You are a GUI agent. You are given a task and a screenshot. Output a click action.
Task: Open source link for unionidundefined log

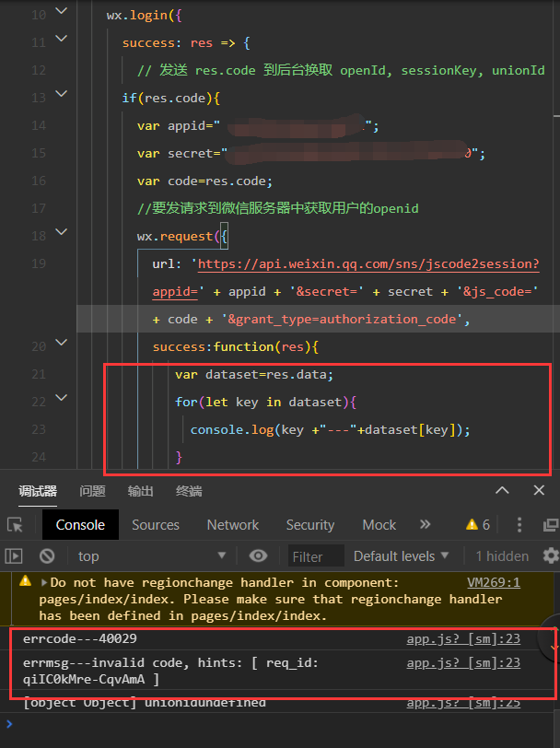click(x=463, y=703)
